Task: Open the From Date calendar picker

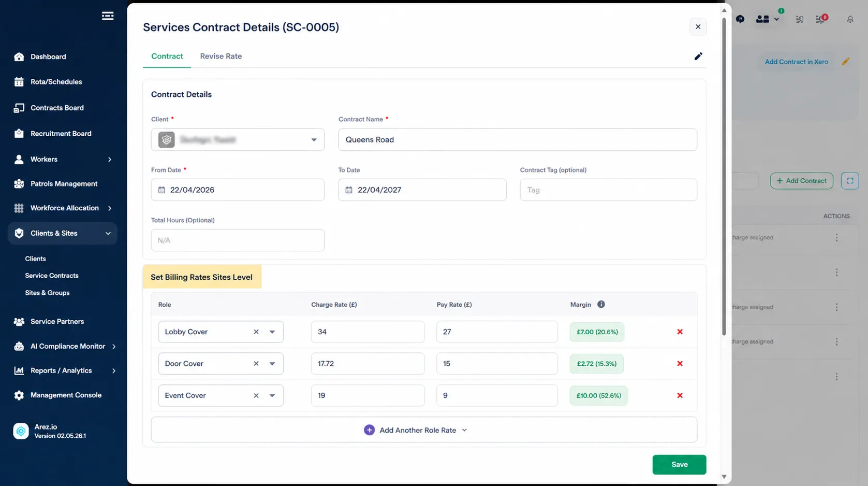Action: point(162,190)
